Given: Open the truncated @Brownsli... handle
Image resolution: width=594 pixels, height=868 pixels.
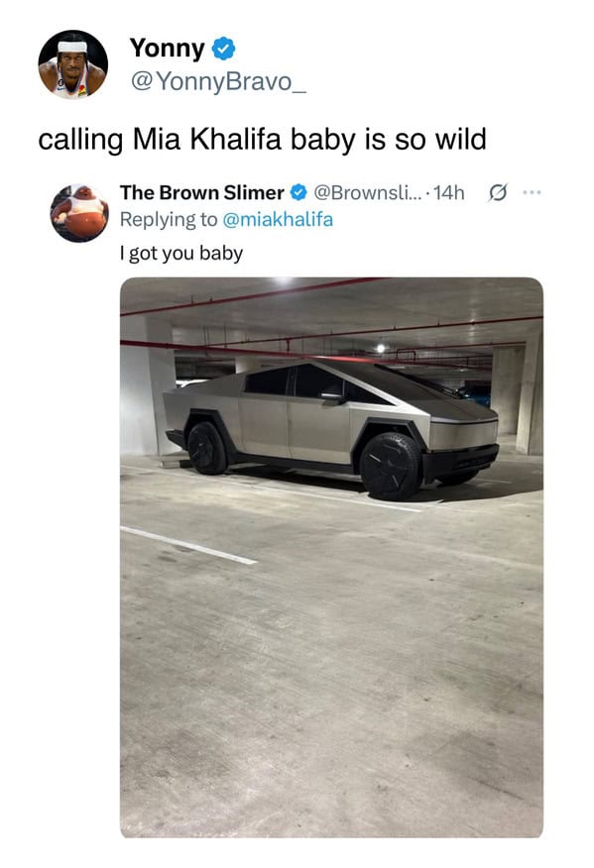Looking at the screenshot, I should click(368, 192).
